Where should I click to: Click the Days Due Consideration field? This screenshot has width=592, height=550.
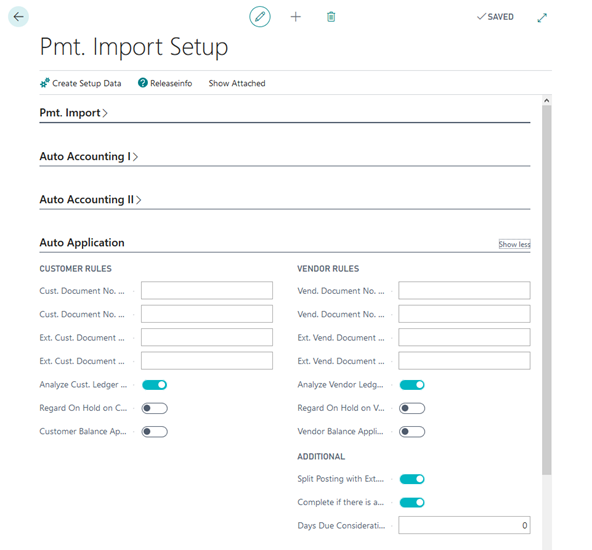[x=464, y=525]
